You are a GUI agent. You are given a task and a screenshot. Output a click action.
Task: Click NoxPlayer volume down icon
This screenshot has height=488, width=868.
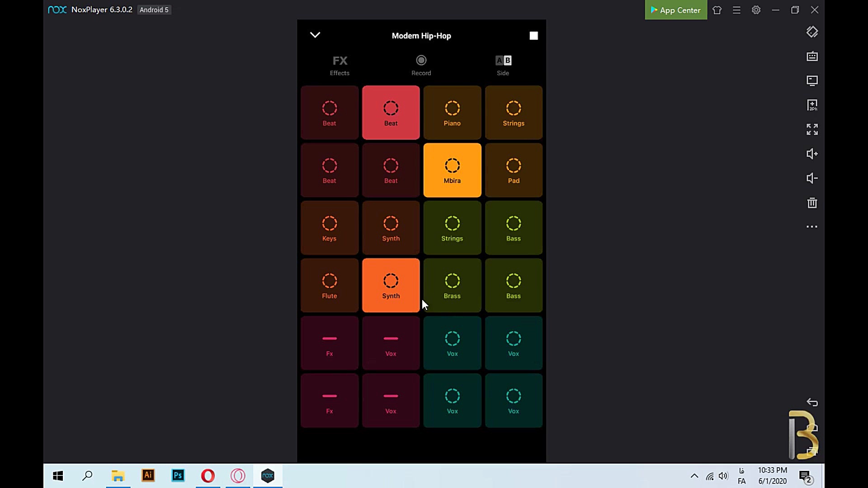(x=812, y=178)
